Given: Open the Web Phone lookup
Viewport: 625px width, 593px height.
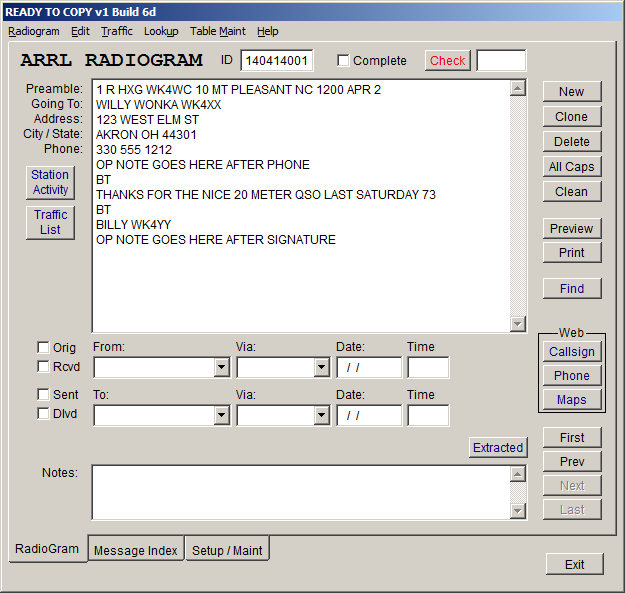Looking at the screenshot, I should click(572, 375).
